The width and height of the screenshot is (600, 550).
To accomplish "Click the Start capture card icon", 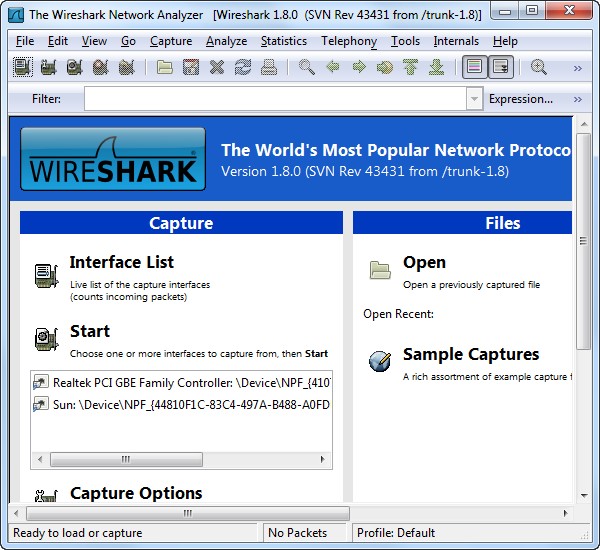I will (x=46, y=339).
